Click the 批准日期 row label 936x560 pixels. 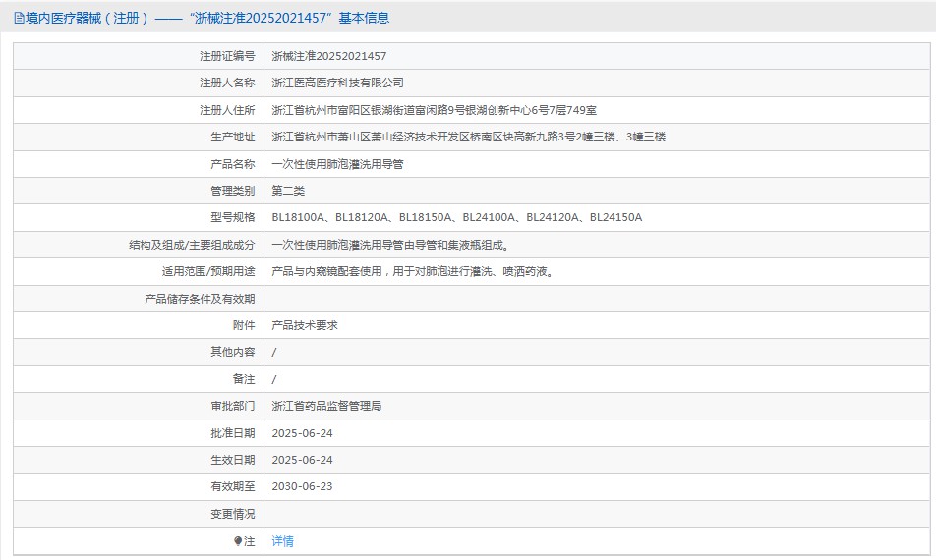coord(232,433)
